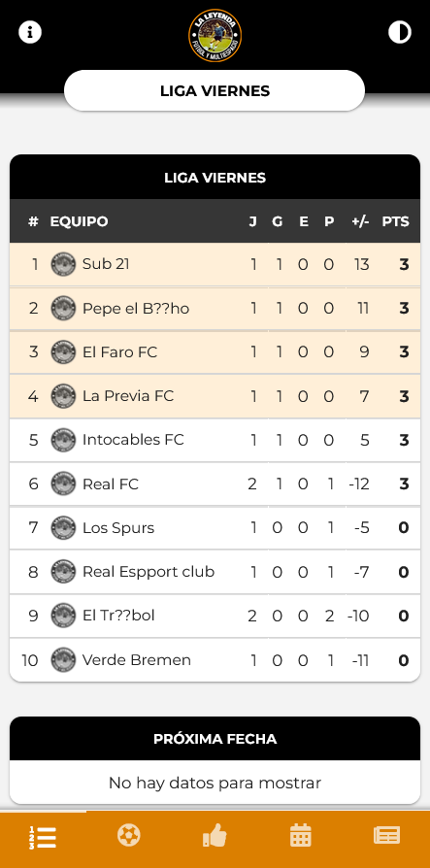Open the news tab icon
The height and width of the screenshot is (868, 430).
tap(387, 835)
